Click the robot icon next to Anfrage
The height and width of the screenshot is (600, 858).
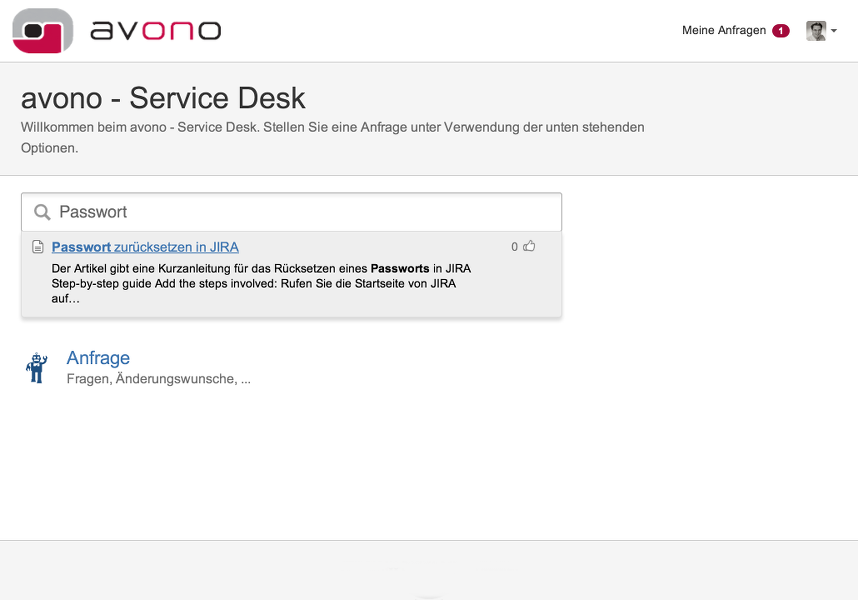point(37,368)
